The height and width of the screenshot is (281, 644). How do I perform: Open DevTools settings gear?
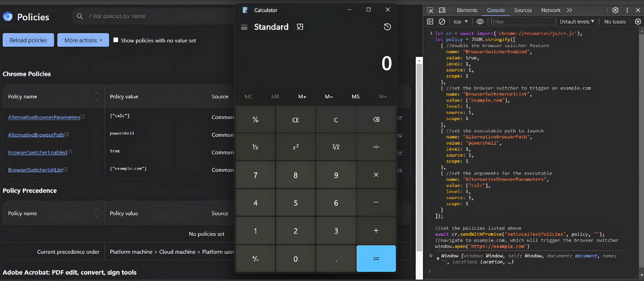tap(615, 10)
